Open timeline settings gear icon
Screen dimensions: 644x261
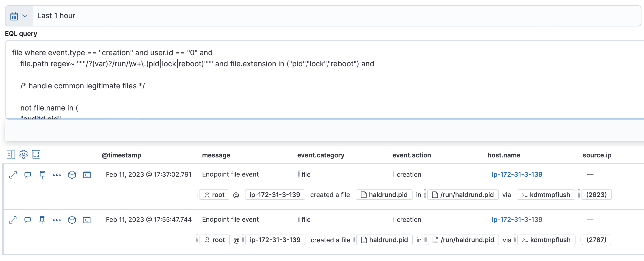point(23,154)
